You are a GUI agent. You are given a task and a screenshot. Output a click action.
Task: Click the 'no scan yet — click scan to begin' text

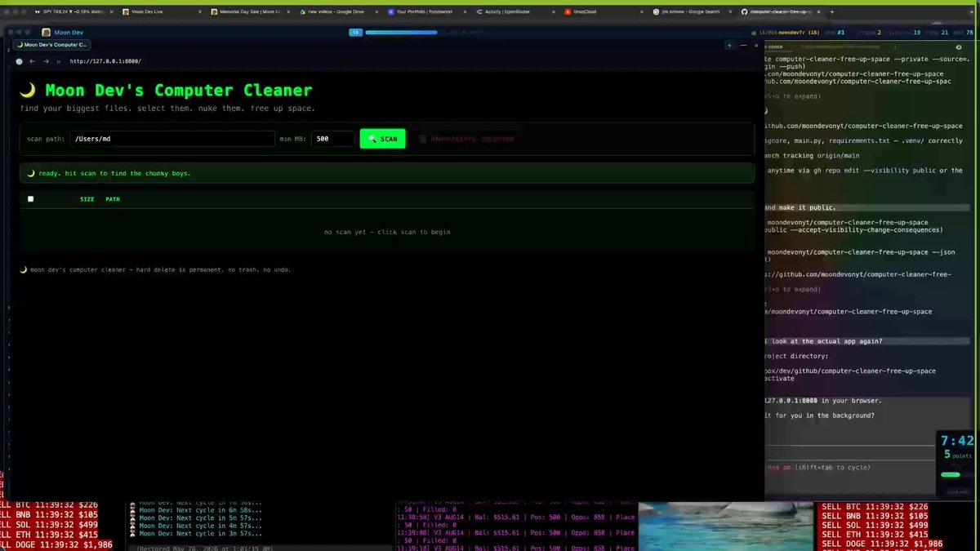pyautogui.click(x=387, y=232)
